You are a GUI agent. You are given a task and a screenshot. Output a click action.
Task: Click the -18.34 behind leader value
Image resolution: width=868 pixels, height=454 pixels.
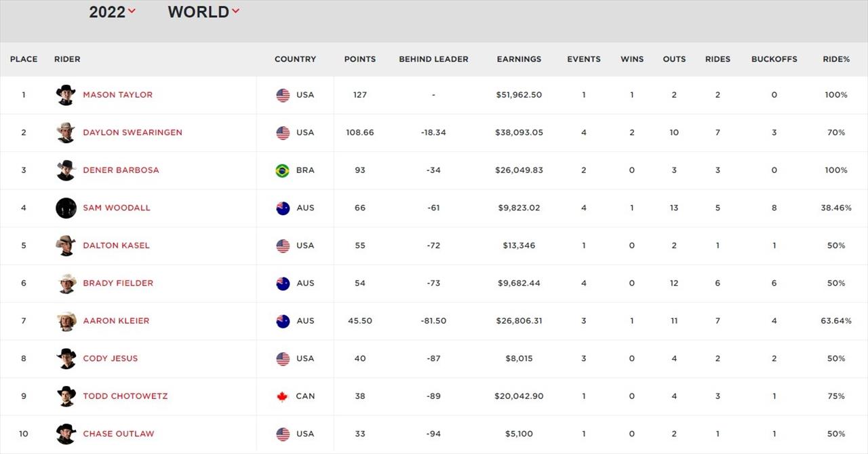click(x=433, y=132)
